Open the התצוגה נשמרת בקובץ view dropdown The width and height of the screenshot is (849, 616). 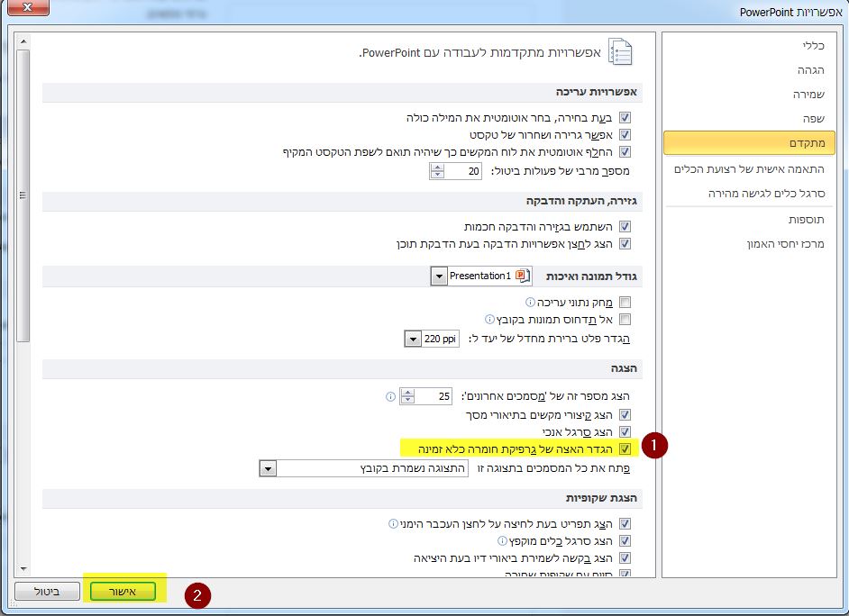coord(268,467)
